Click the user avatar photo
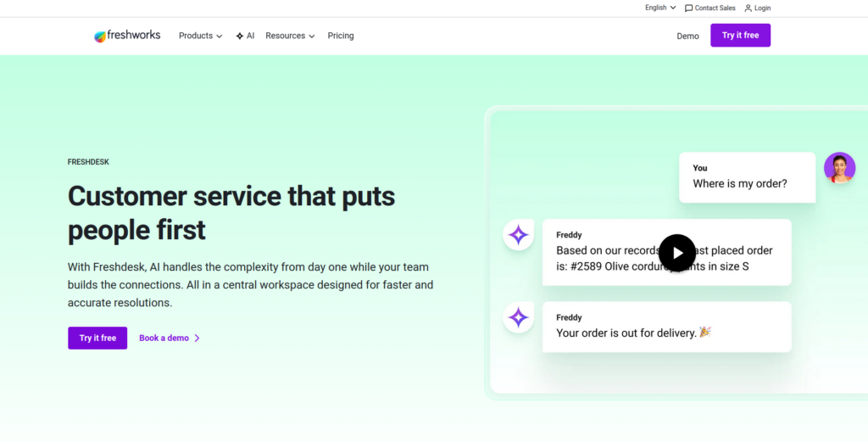This screenshot has height=442, width=868. point(839,168)
